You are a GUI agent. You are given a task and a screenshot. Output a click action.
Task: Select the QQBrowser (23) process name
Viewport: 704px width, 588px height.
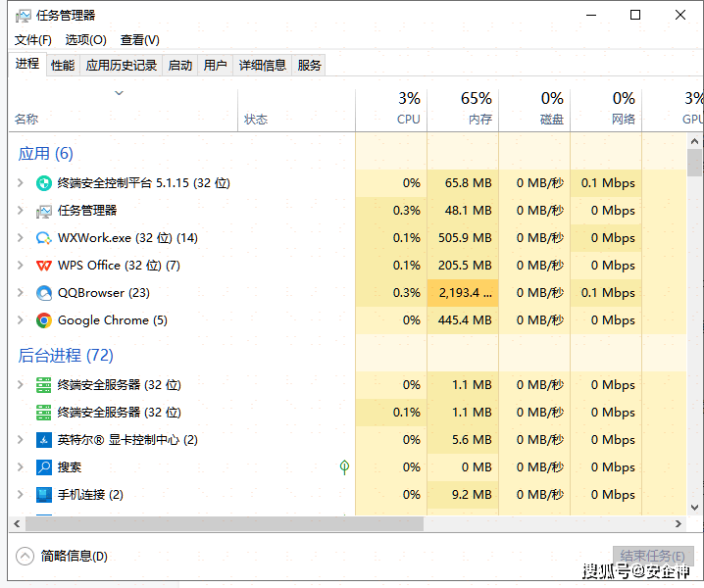click(x=104, y=293)
